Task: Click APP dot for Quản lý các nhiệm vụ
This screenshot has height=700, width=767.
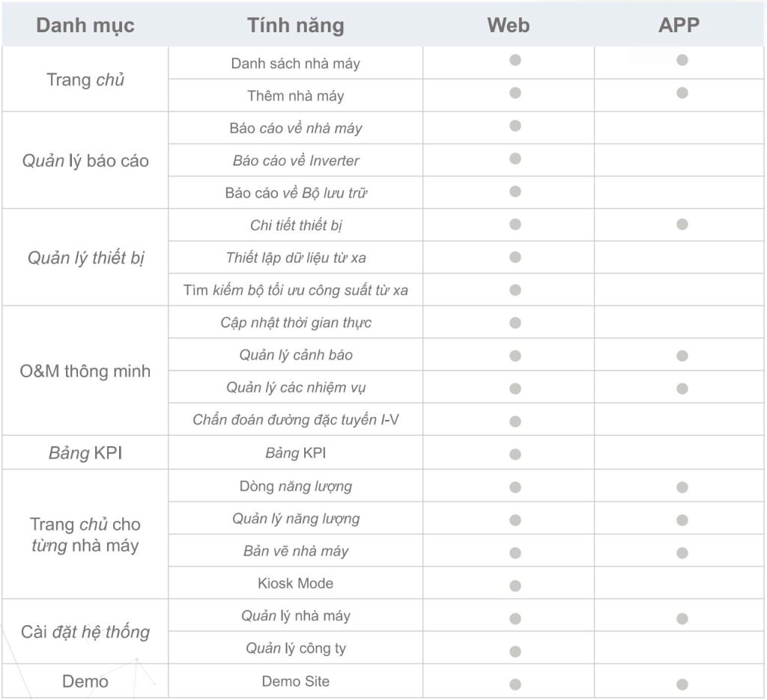Action: click(x=682, y=389)
